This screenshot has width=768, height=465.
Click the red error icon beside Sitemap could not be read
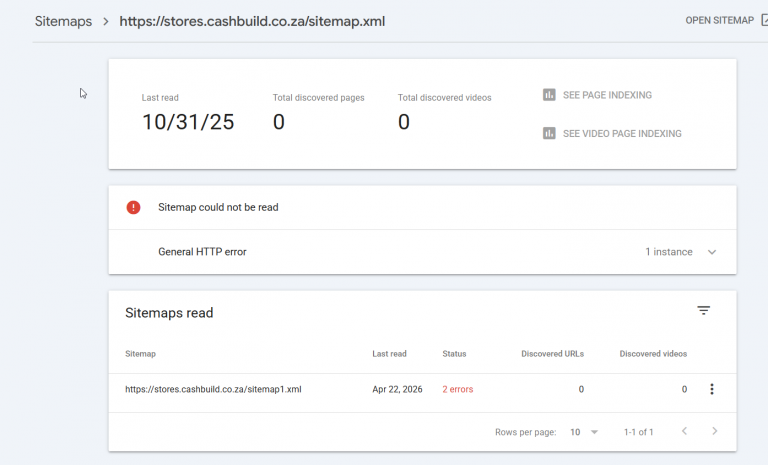pos(133,207)
